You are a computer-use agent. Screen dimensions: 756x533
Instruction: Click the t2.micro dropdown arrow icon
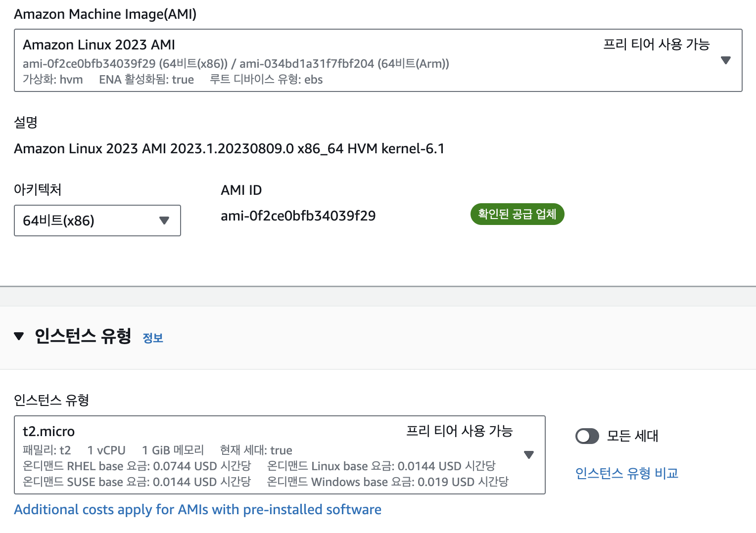529,455
